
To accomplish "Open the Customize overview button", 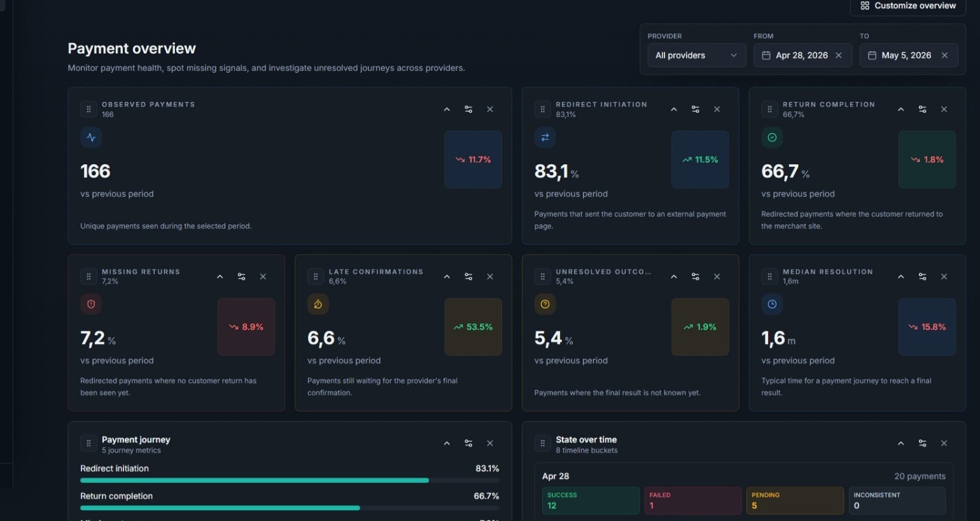I will 908,6.
